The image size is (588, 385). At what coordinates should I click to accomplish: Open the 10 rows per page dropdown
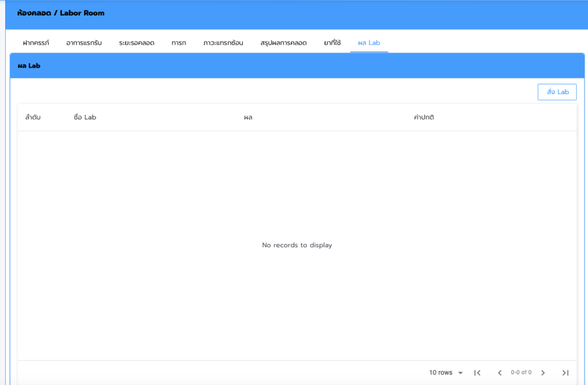pos(446,373)
